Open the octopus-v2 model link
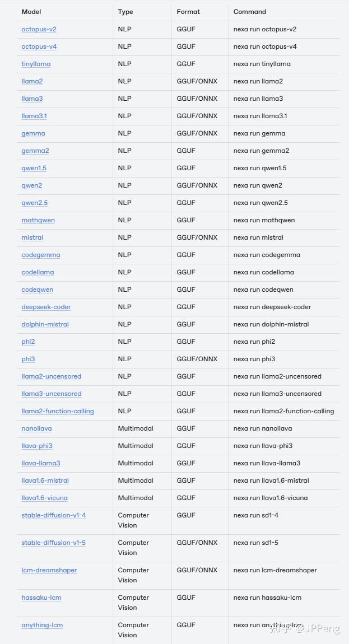Viewport: 349px width, 644px height. click(x=39, y=29)
